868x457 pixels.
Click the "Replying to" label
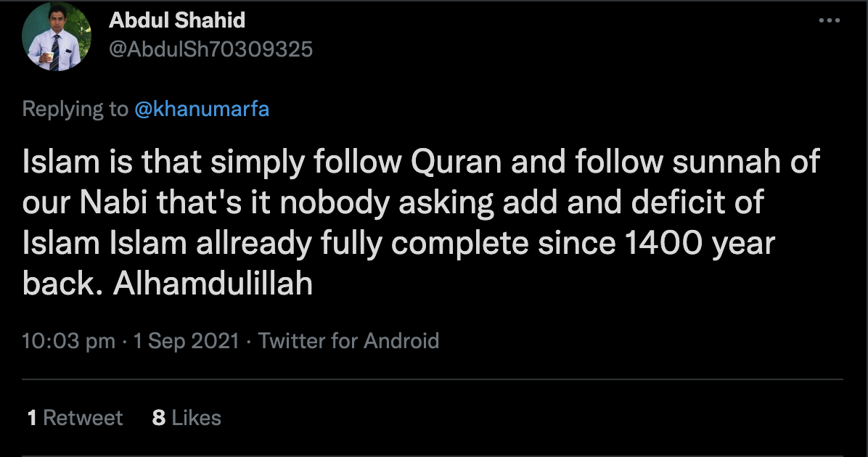[75, 109]
